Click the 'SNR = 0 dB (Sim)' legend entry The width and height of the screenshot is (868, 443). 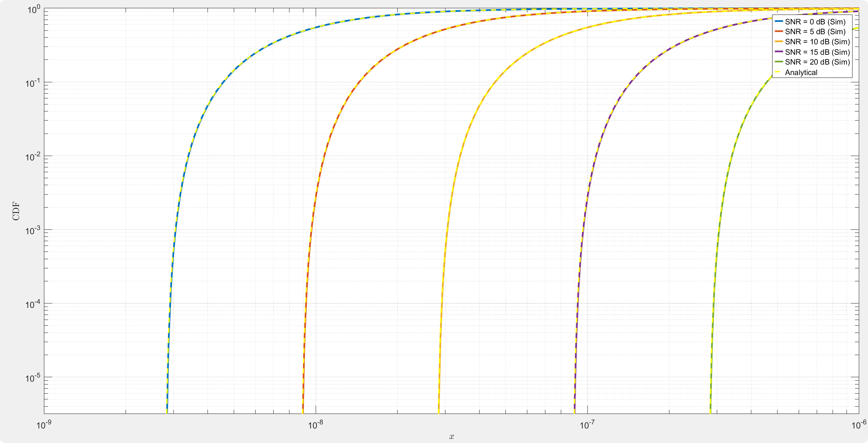pyautogui.click(x=815, y=22)
